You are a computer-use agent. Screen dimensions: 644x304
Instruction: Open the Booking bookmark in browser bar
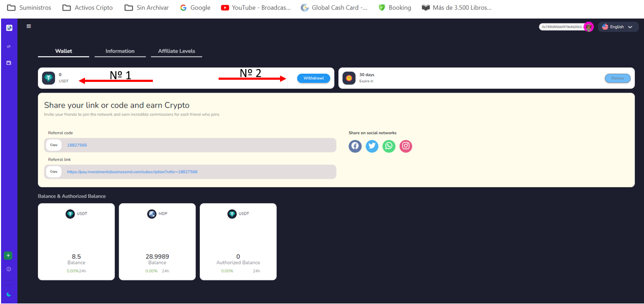click(394, 7)
